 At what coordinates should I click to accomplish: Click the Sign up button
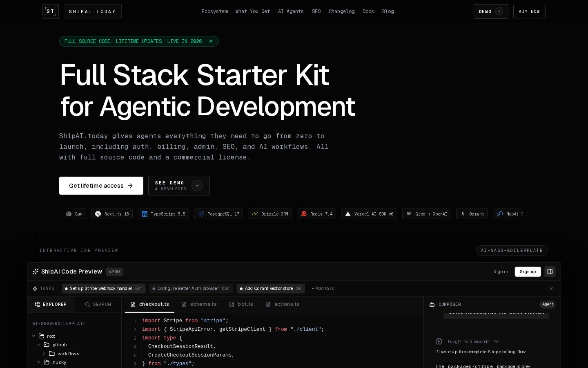pos(528,272)
